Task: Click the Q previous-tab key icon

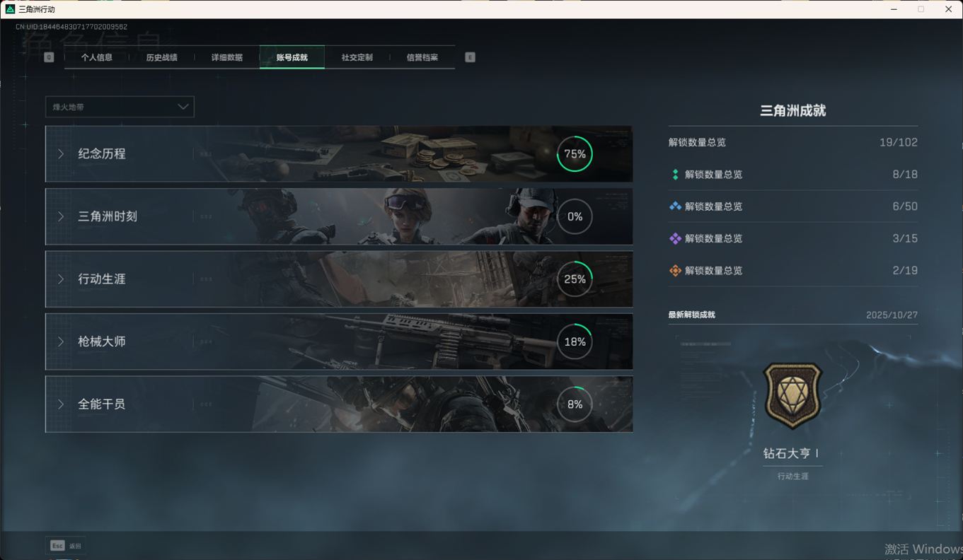Action: click(49, 57)
